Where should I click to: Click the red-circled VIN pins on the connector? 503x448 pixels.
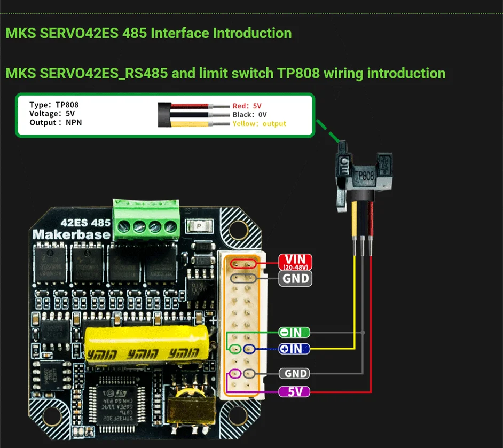pyautogui.click(x=243, y=264)
